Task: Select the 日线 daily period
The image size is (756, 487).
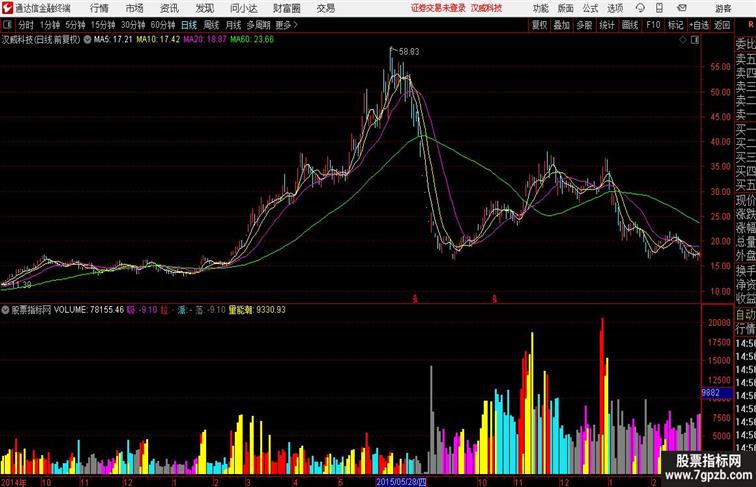Action: coord(189,25)
